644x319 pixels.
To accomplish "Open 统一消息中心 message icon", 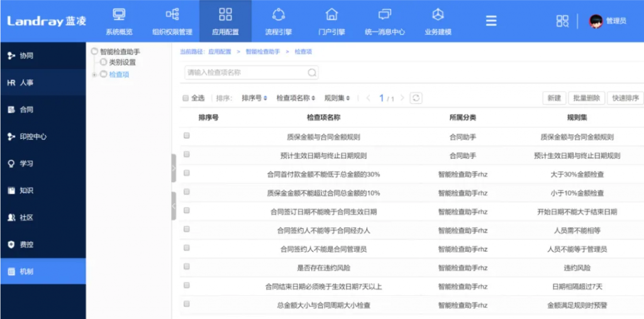I will pyautogui.click(x=384, y=15).
